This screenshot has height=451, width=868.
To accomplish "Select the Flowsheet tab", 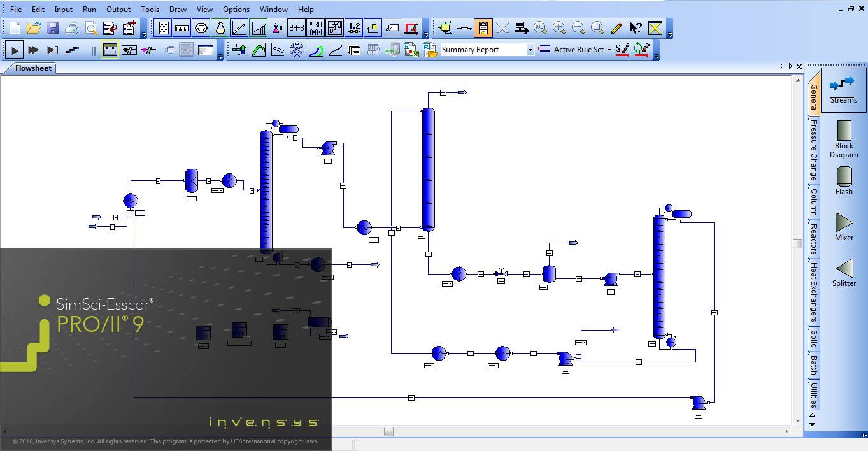I will (x=34, y=68).
